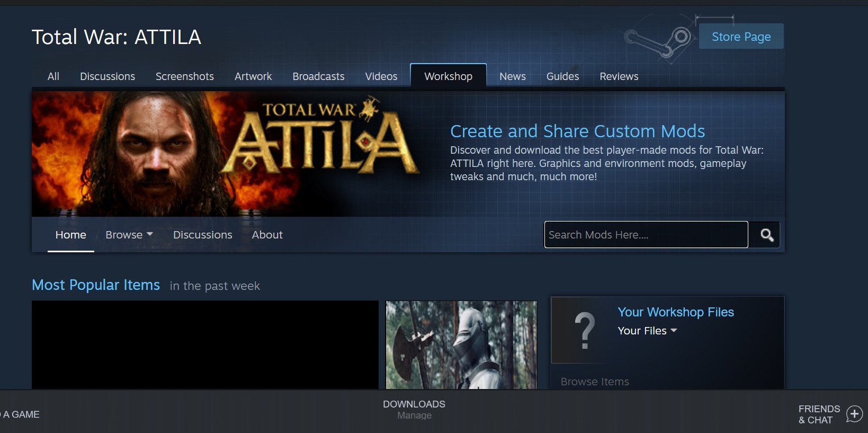This screenshot has width=868, height=433.
Task: Click the Add A Game button
Action: click(20, 414)
